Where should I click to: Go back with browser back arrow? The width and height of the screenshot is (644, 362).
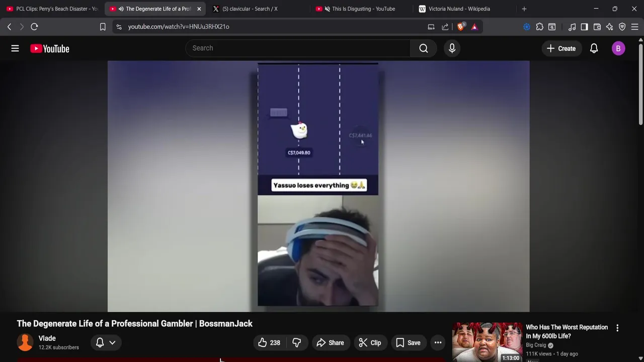click(x=9, y=27)
